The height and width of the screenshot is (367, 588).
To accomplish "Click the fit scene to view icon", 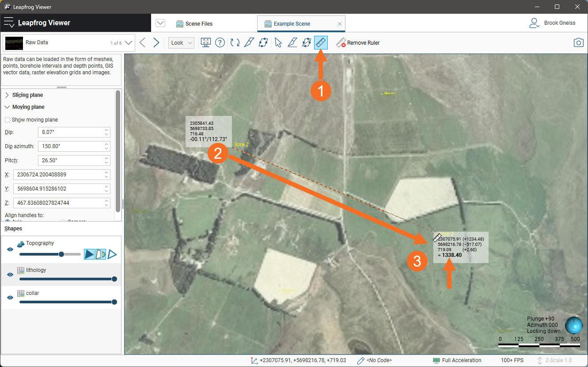I will (205, 42).
